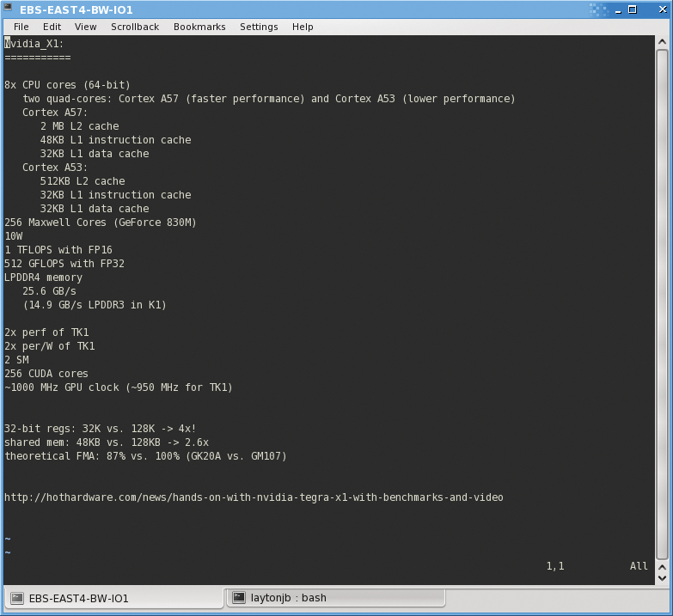
Task: Click the 'shared mem: 48KB vs. 128KB' line
Action: click(107, 442)
